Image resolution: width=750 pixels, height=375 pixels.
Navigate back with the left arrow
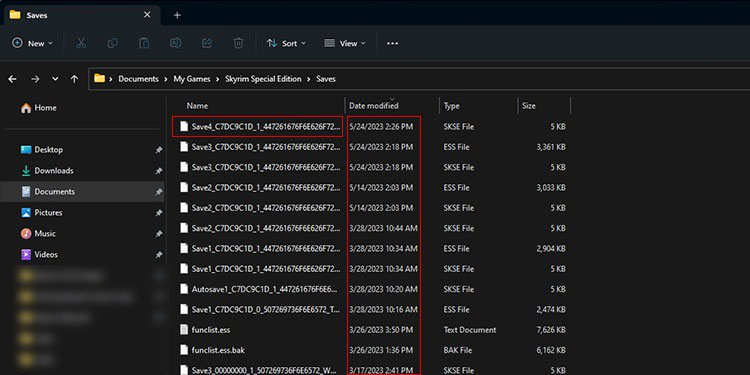click(12, 79)
